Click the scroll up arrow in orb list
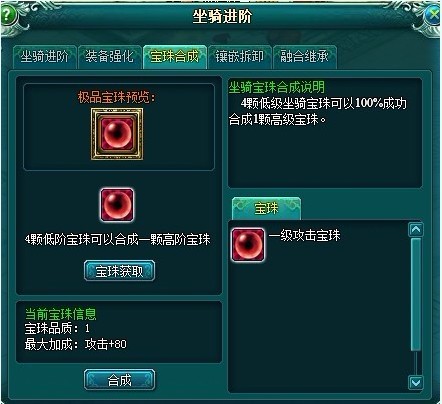The height and width of the screenshot is (404, 442). click(x=416, y=230)
